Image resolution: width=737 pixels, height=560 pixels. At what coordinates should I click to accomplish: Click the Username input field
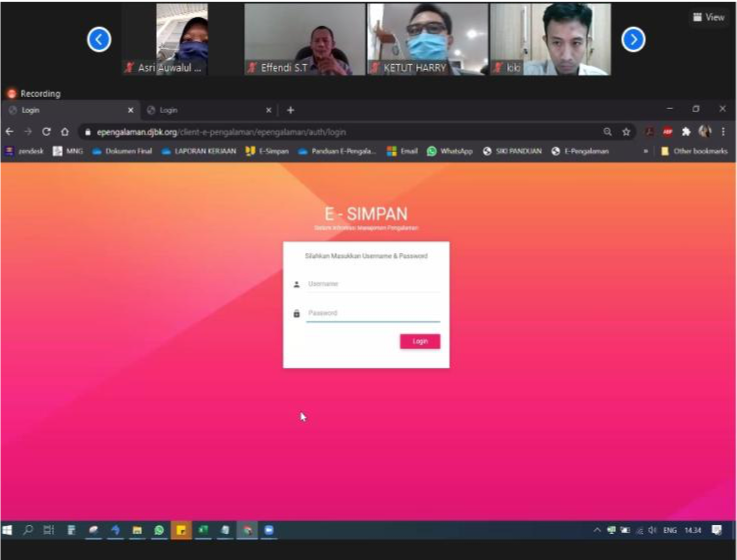coord(372,284)
